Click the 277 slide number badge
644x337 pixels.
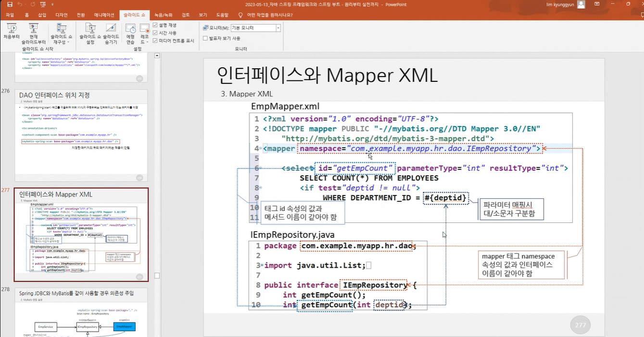(x=581, y=325)
